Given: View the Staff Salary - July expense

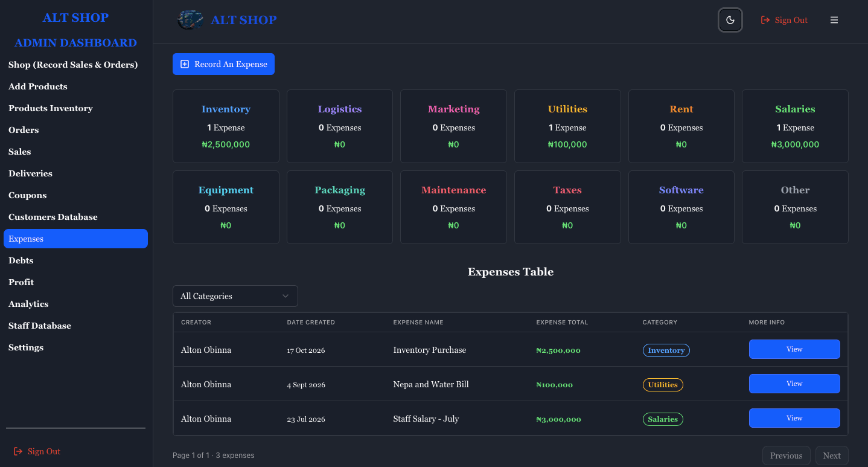Looking at the screenshot, I should 794,418.
